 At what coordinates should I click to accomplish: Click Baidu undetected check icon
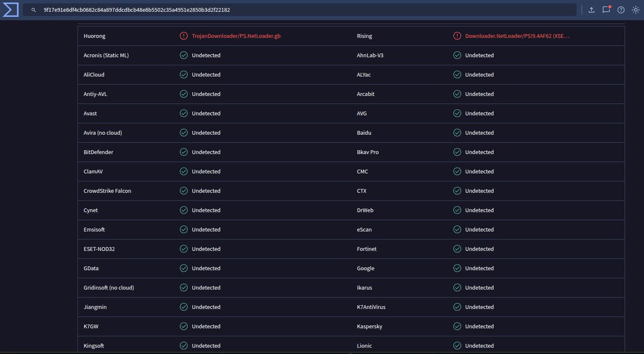click(x=457, y=132)
